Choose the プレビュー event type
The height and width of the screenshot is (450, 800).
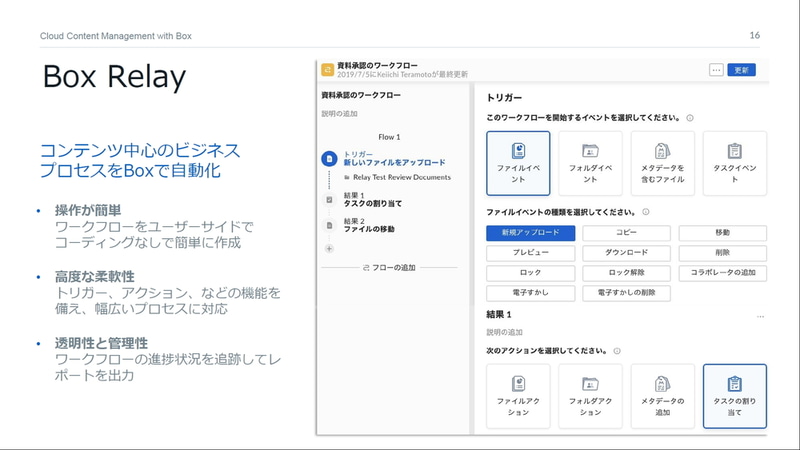[x=531, y=253]
